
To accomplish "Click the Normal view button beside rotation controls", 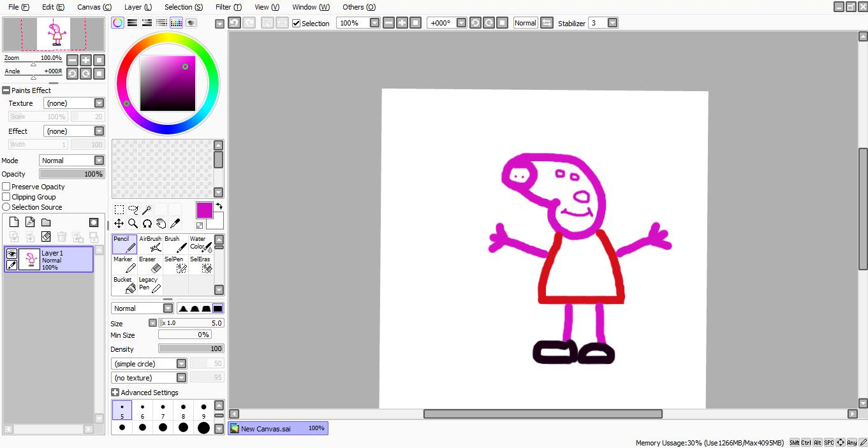I will [525, 23].
